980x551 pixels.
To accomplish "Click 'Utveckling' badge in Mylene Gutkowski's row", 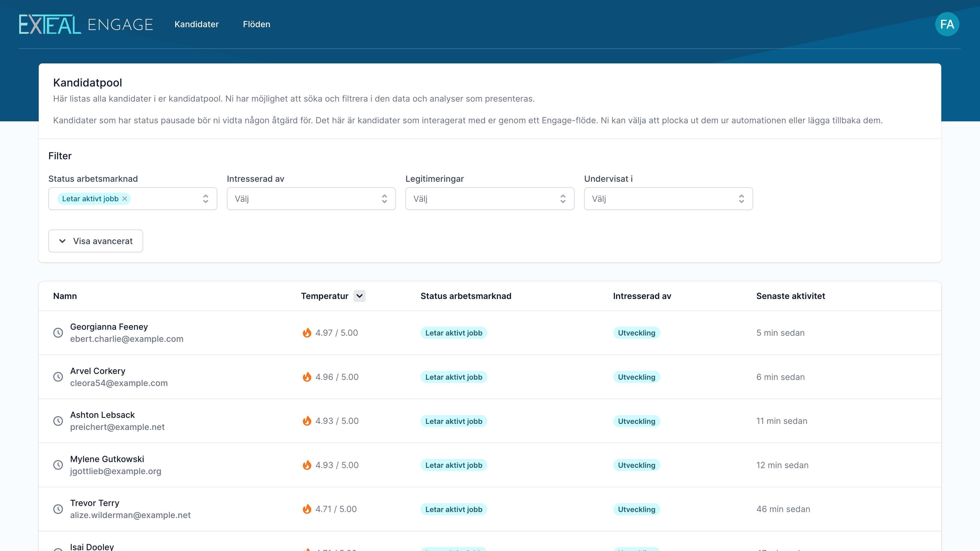I will click(636, 465).
